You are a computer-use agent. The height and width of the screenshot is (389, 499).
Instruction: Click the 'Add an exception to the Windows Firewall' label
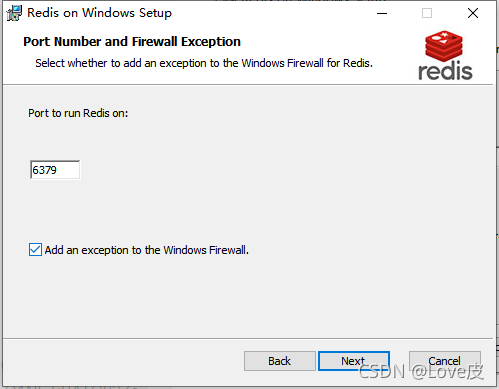click(147, 250)
